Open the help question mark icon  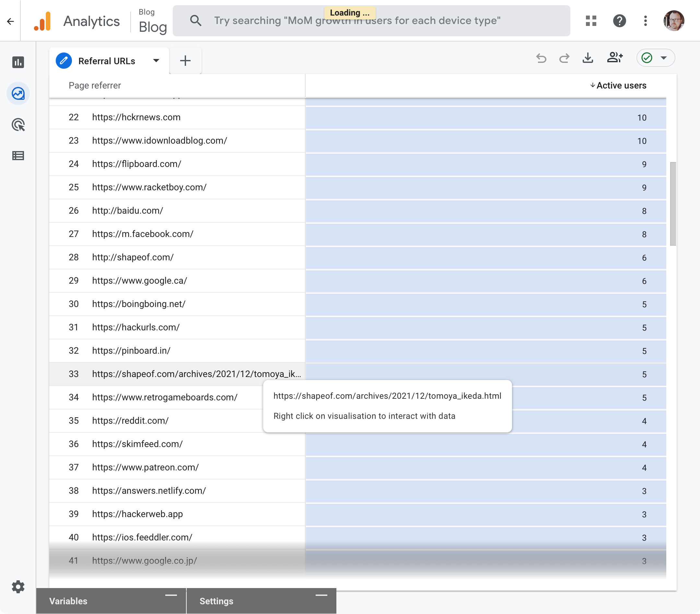pos(619,20)
